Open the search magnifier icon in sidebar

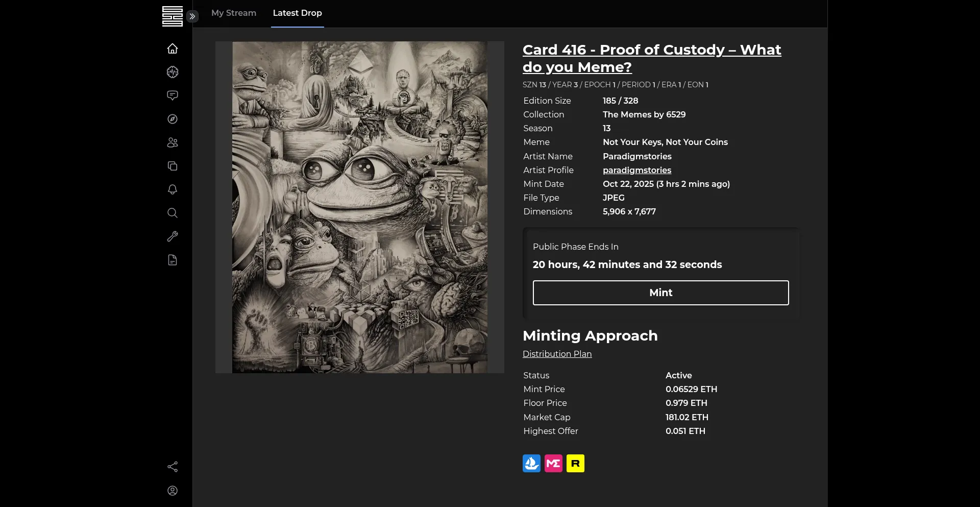click(173, 213)
